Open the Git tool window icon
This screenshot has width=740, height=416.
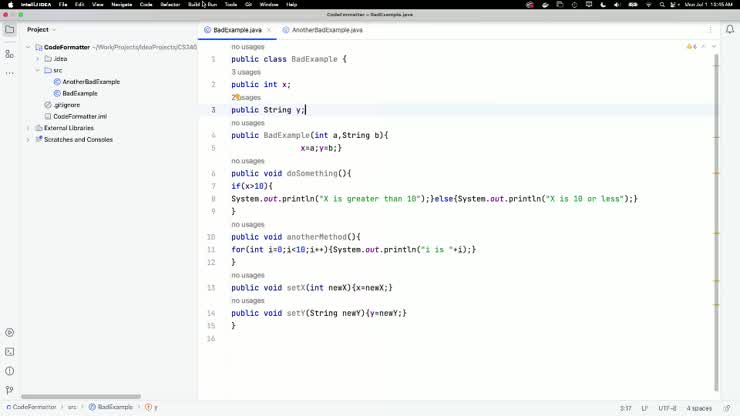[x=9, y=390]
